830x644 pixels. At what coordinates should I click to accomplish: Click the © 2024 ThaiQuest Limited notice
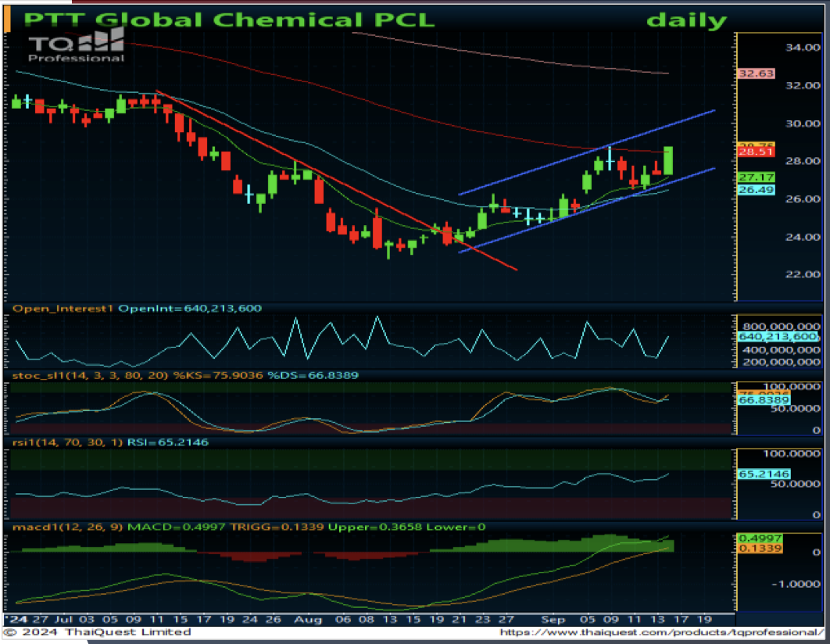click(x=98, y=632)
